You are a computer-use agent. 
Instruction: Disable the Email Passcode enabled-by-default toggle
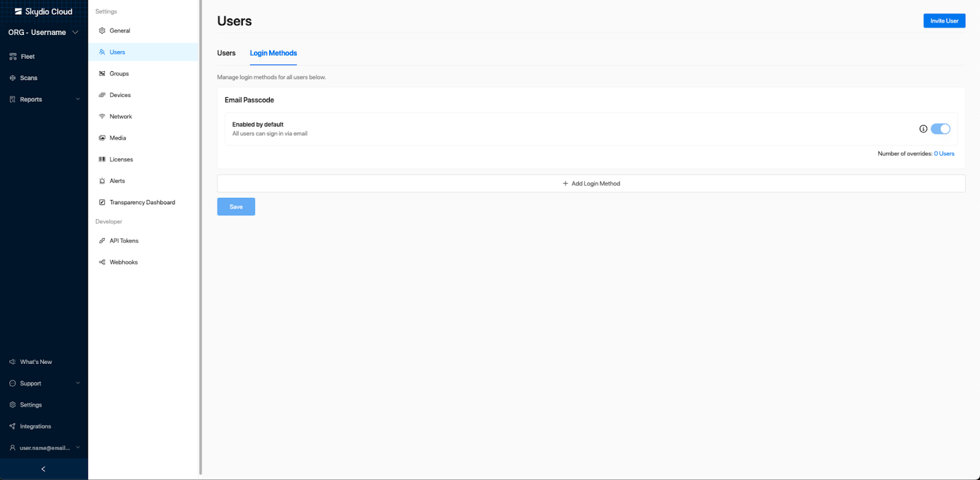[x=940, y=129]
